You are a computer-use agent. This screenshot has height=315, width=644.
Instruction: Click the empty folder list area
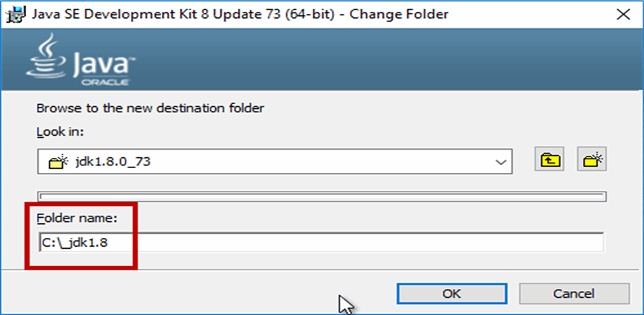click(322, 196)
